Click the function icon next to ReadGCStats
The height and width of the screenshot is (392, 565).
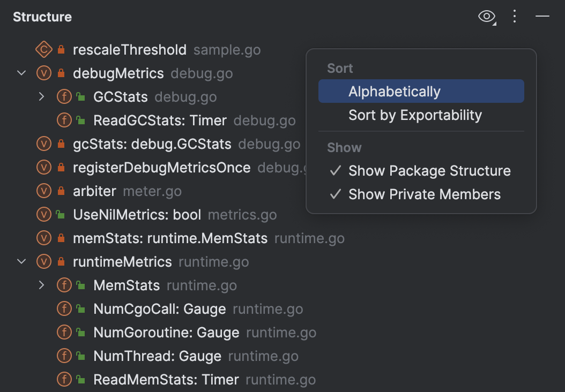pos(64,120)
